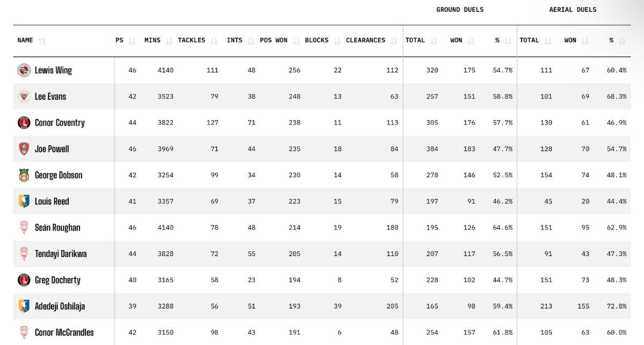Sort by POS WON column arrows
644x345 pixels.
[297, 41]
